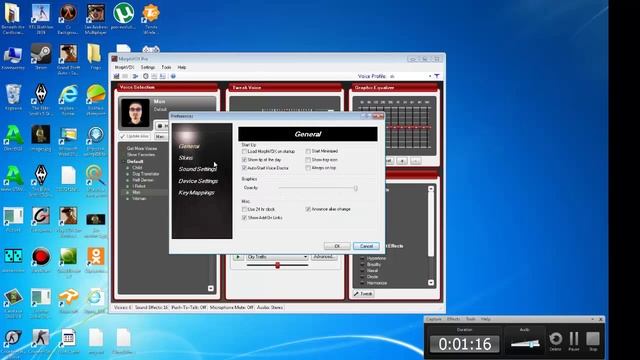Click the Man voice avatar thumbnail
Viewport: 640px width, 360px height.
point(135,112)
